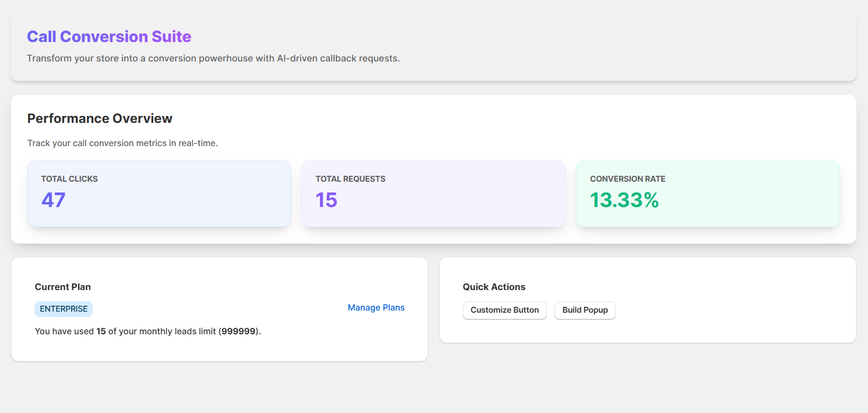Click the CONVERSION RATE label
This screenshot has height=413, width=868.
[x=627, y=179]
